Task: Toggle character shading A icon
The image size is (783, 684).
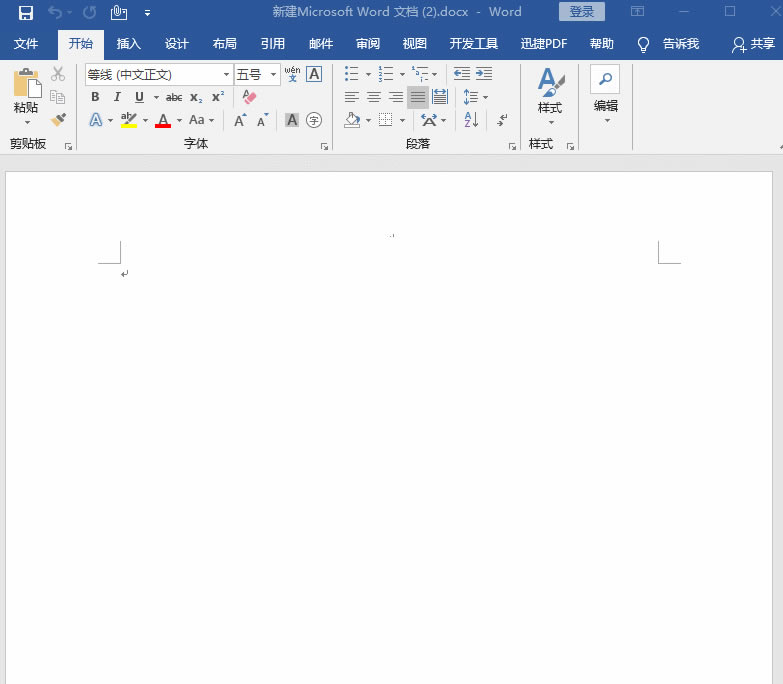Action: pos(292,120)
